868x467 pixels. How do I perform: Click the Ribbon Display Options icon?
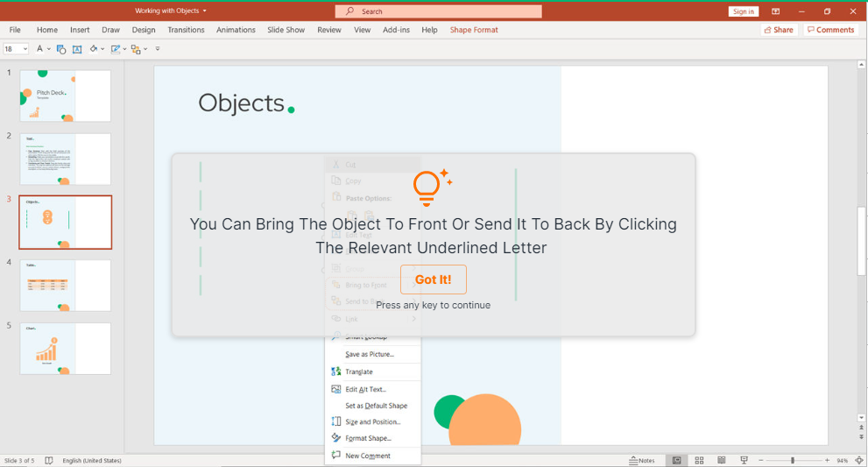(775, 11)
